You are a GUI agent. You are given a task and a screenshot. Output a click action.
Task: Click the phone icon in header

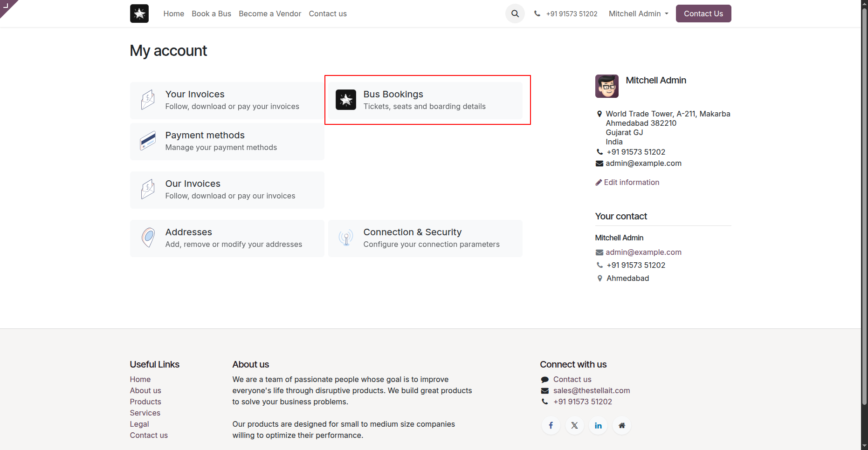537,14
